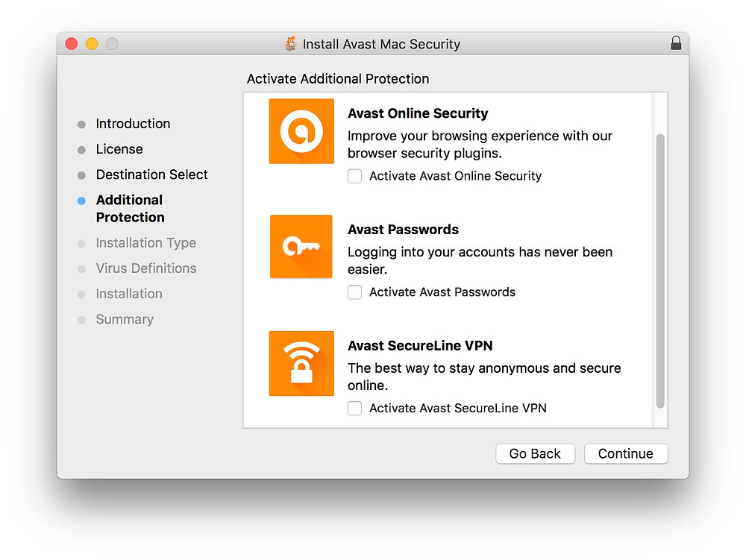Select the Destination Select step
Screen dimensions: 746x560
click(151, 174)
